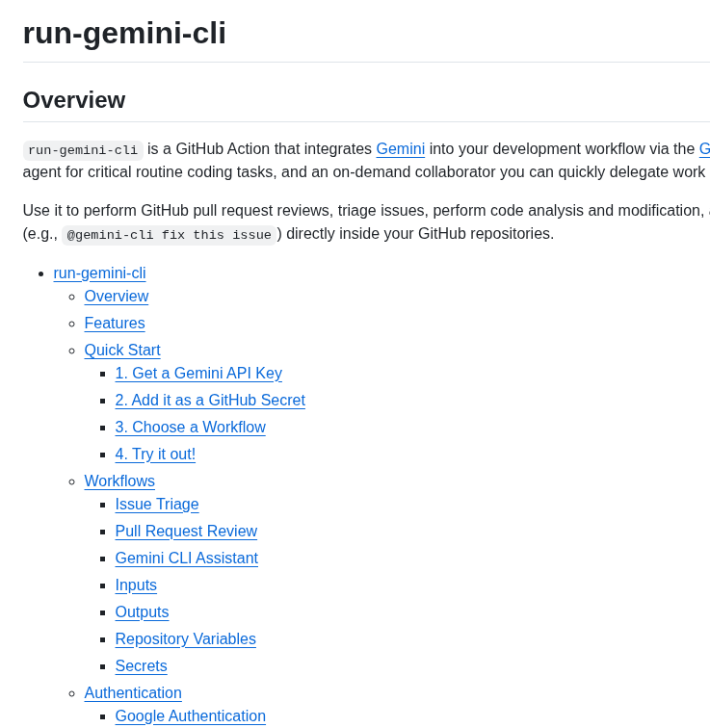Open the Pull Request Review link

coord(186,532)
